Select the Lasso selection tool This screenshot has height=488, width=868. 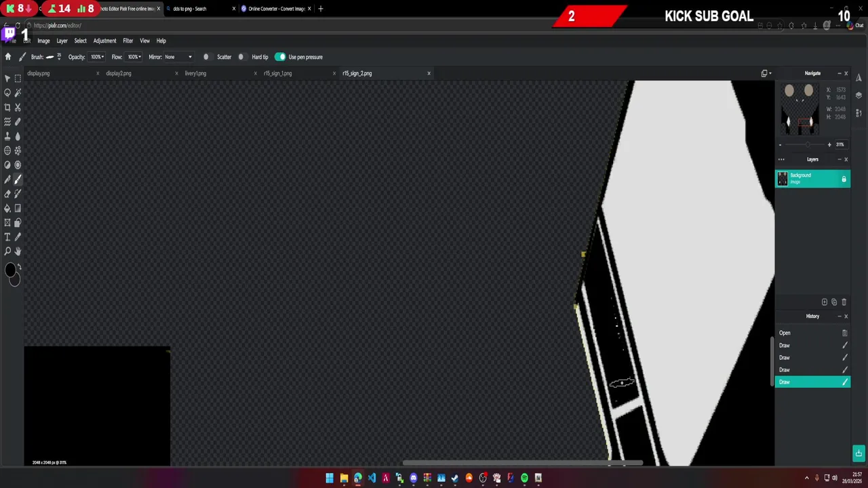(7, 93)
